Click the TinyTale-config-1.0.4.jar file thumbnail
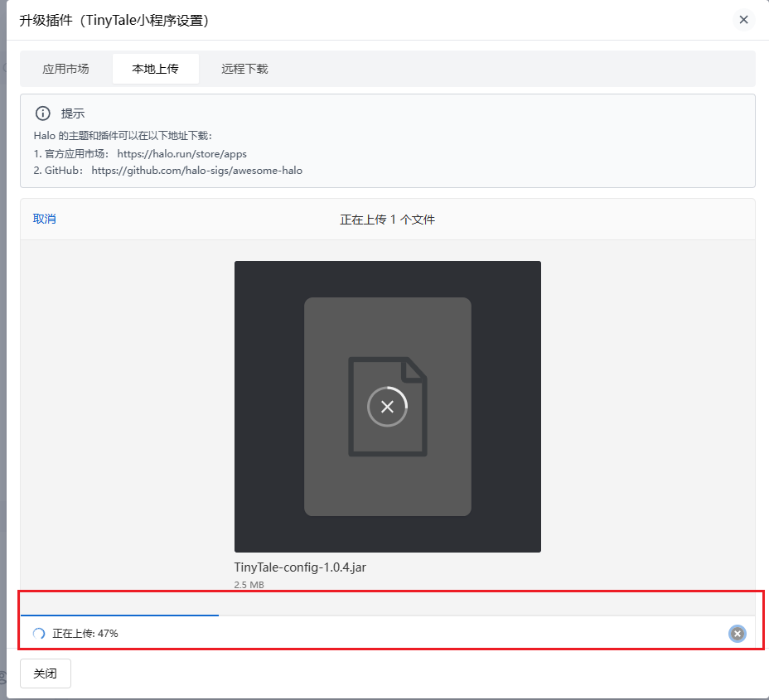Screen dimensions: 769x700 pos(388,407)
